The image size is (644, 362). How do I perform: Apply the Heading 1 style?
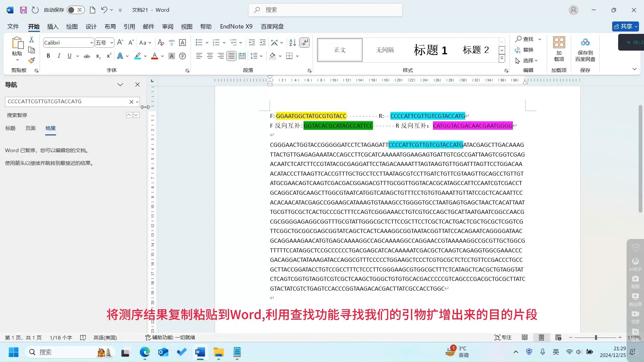click(x=430, y=50)
